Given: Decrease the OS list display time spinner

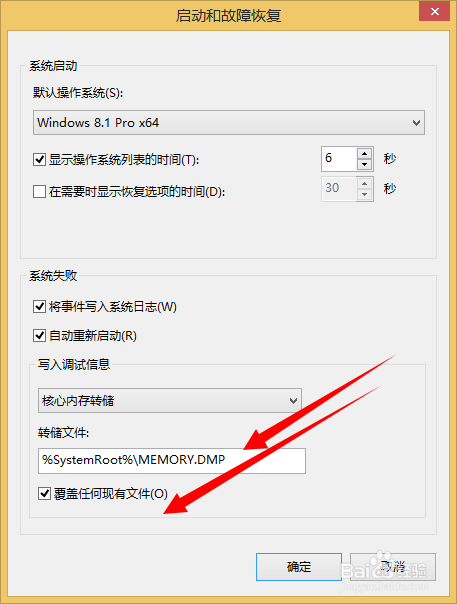Looking at the screenshot, I should (x=364, y=164).
